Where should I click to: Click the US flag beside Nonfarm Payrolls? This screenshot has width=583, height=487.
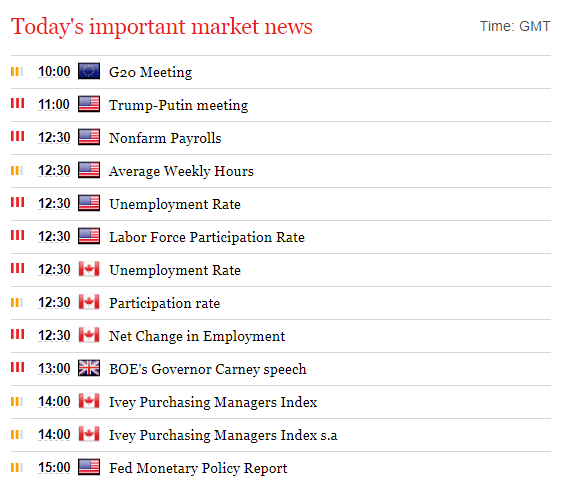coord(89,138)
